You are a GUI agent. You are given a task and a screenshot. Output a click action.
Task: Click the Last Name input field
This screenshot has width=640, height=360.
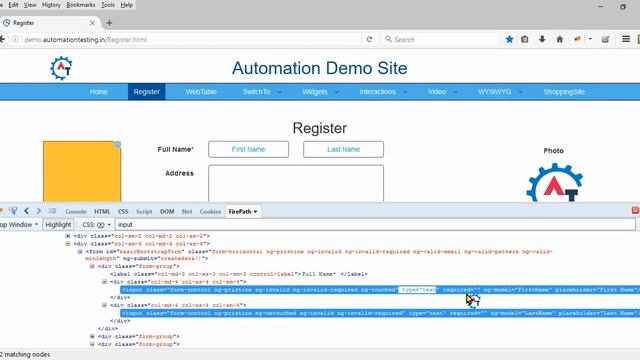point(343,149)
